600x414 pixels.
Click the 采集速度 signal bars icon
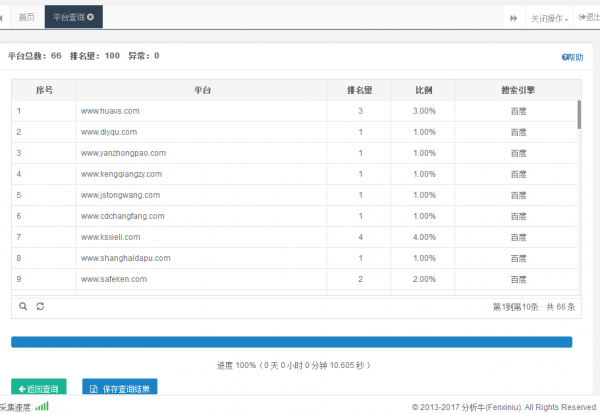coord(42,407)
